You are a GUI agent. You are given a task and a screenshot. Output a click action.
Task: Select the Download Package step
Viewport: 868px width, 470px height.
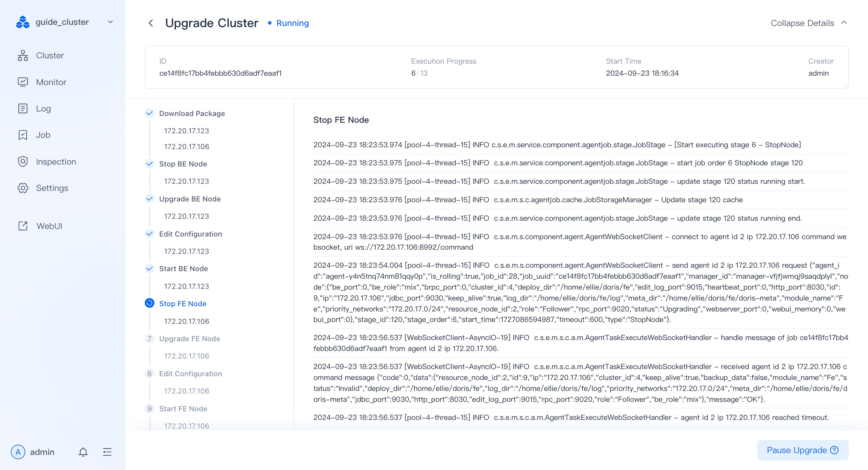point(192,113)
